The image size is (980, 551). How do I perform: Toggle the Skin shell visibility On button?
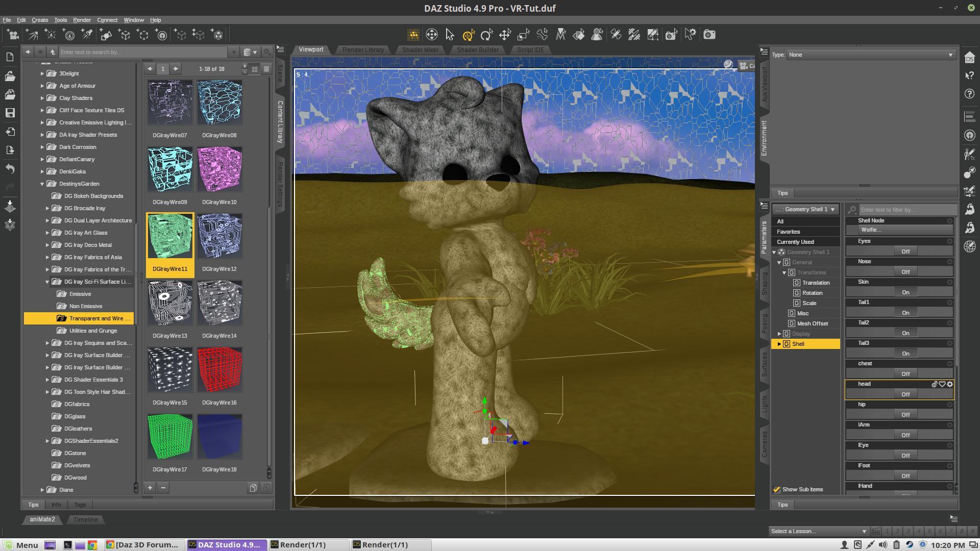pos(905,292)
